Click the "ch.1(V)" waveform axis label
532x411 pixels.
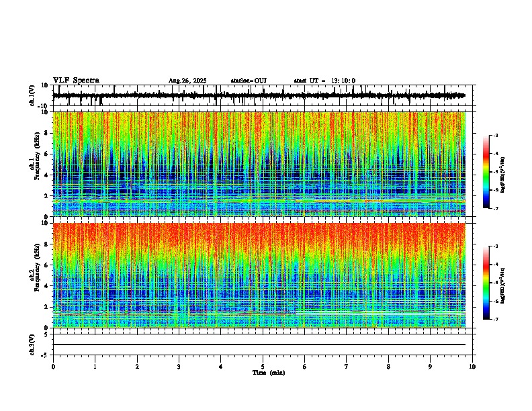pyautogui.click(x=32, y=95)
